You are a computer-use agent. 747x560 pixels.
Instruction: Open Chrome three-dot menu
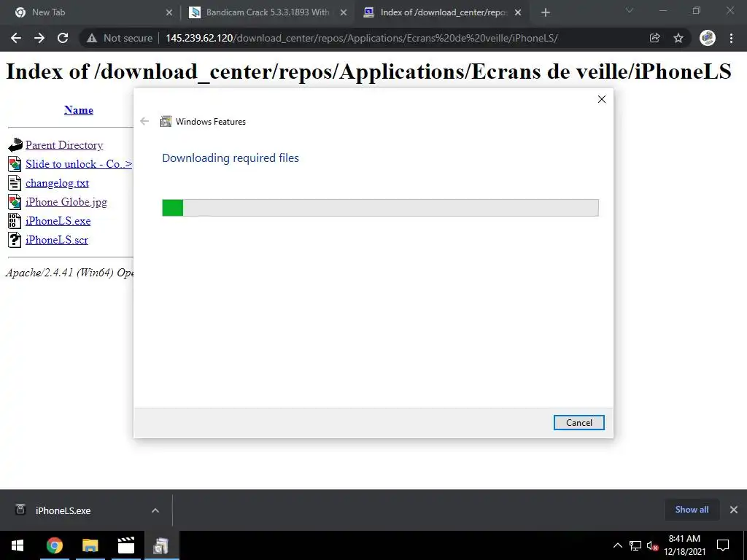click(731, 38)
